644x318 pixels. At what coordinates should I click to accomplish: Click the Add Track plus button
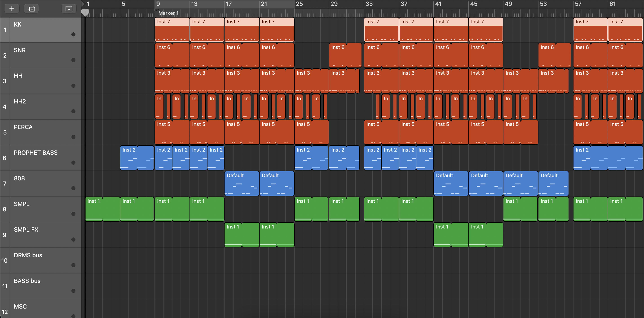[x=11, y=9]
